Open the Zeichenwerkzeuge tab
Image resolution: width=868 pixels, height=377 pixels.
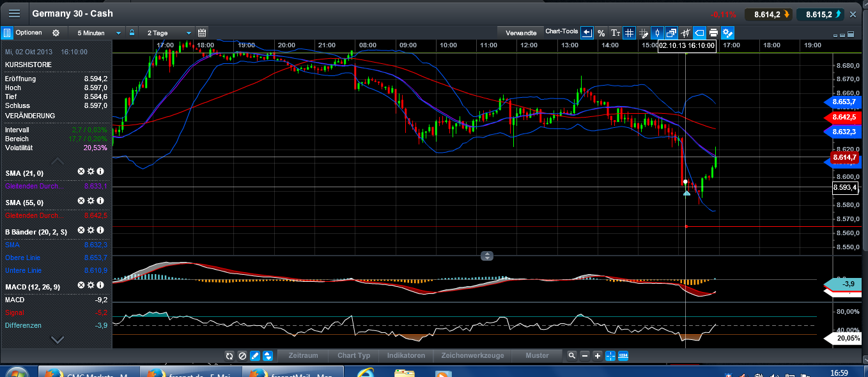(472, 356)
